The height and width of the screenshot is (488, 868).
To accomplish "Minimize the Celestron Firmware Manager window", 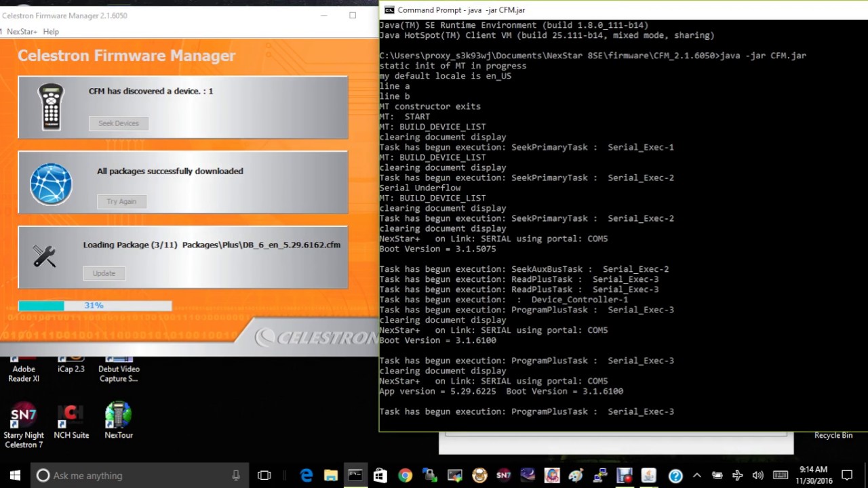I will (324, 15).
